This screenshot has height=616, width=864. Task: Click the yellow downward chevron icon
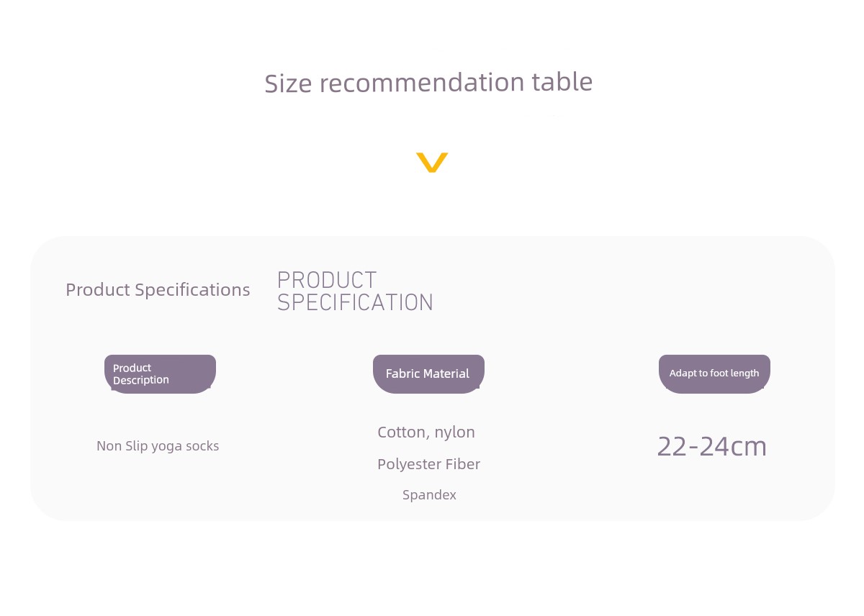click(x=432, y=163)
